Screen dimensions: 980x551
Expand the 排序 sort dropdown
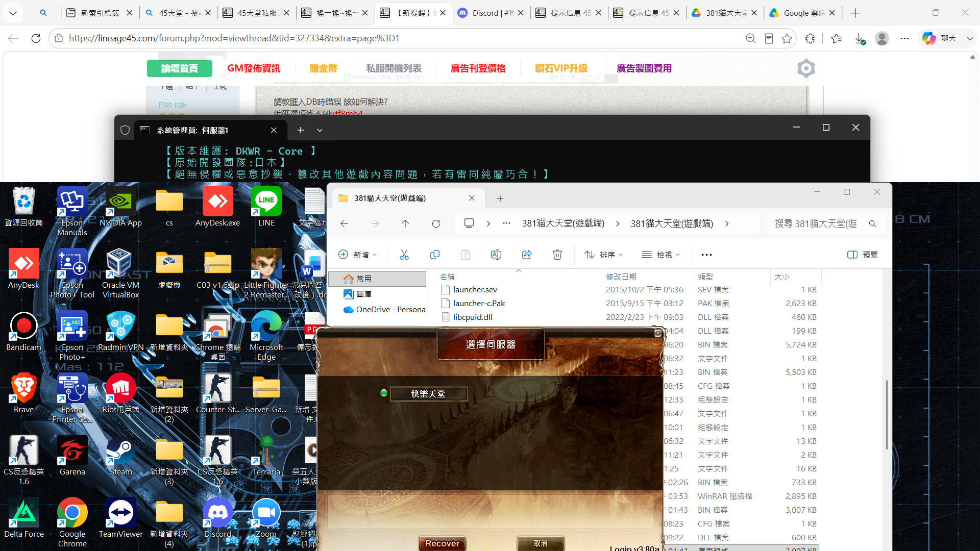pyautogui.click(x=604, y=255)
